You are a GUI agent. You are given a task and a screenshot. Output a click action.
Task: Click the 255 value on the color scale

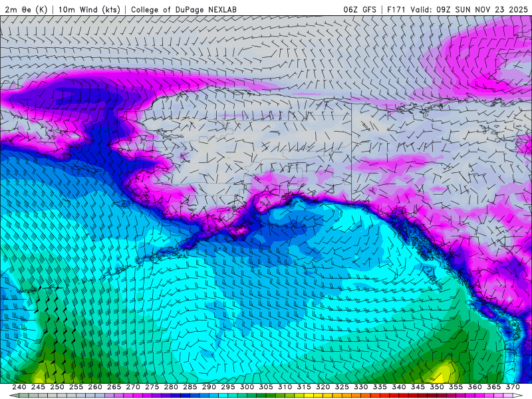(76, 387)
